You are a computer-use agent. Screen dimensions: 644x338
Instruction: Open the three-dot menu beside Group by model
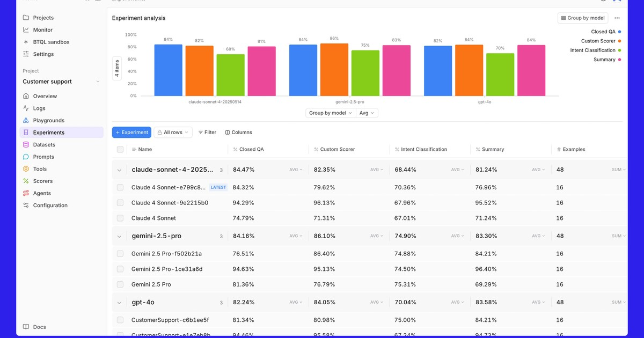(617, 18)
